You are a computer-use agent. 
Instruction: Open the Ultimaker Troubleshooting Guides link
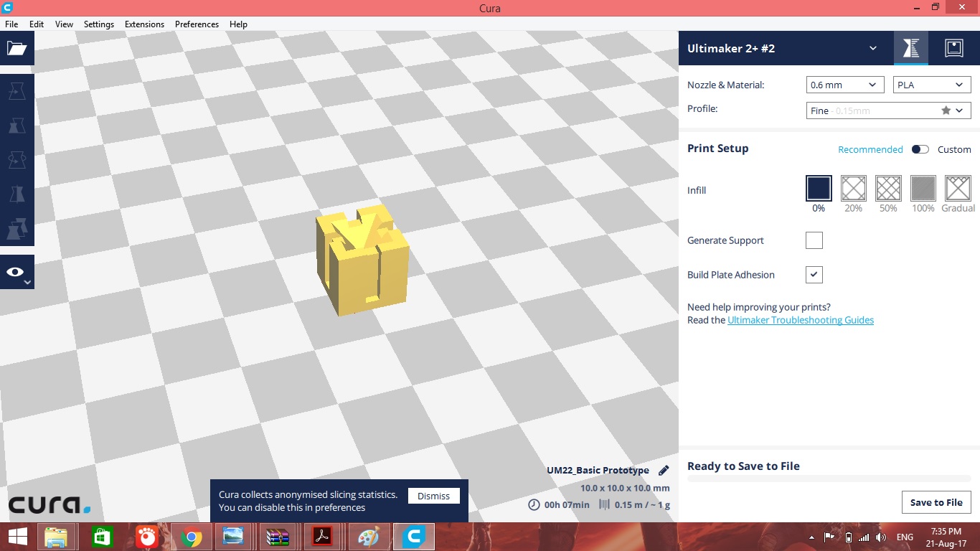tap(800, 320)
